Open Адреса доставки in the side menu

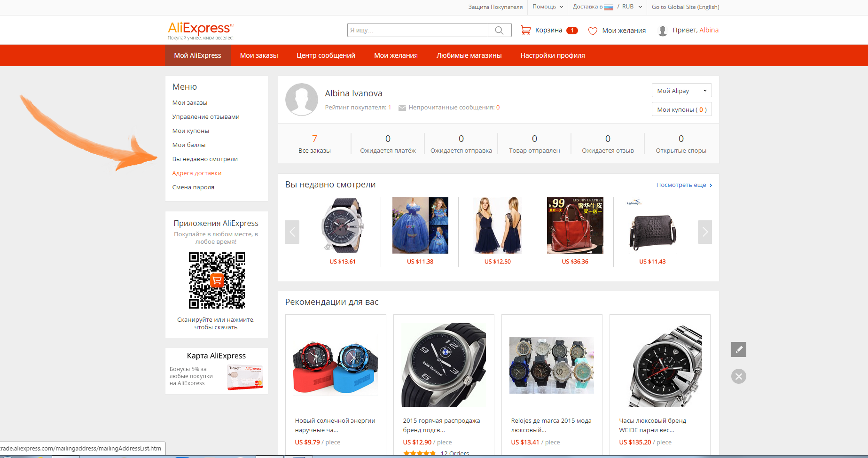point(197,173)
